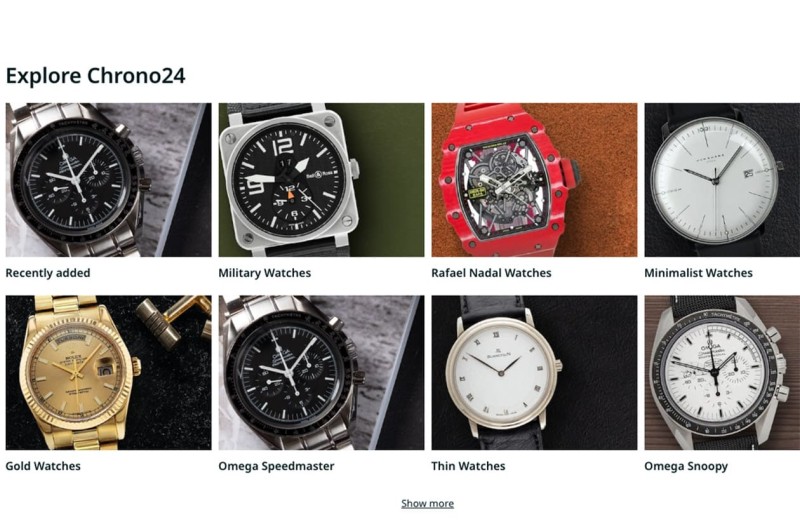Image resolution: width=800 pixels, height=529 pixels.
Task: Click the Rafael Nadal Watches label
Action: (x=491, y=273)
